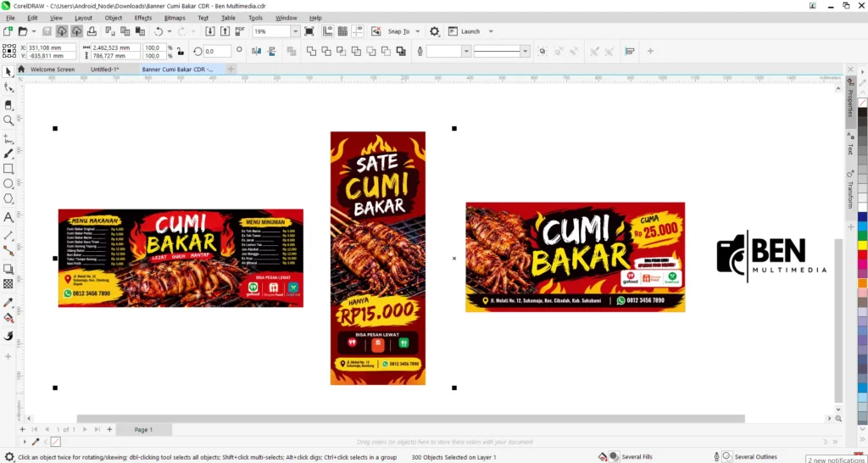Switch to the Welcome Screen tab
Viewport: 868px width, 463px height.
[52, 70]
